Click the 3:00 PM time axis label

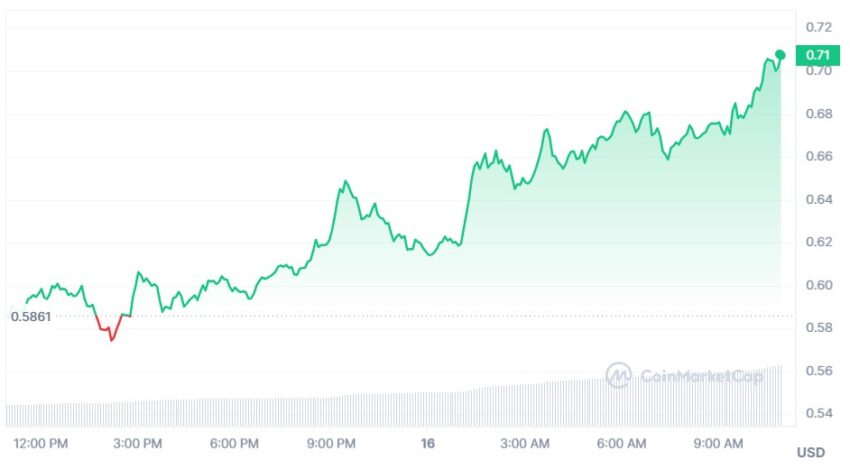(138, 444)
